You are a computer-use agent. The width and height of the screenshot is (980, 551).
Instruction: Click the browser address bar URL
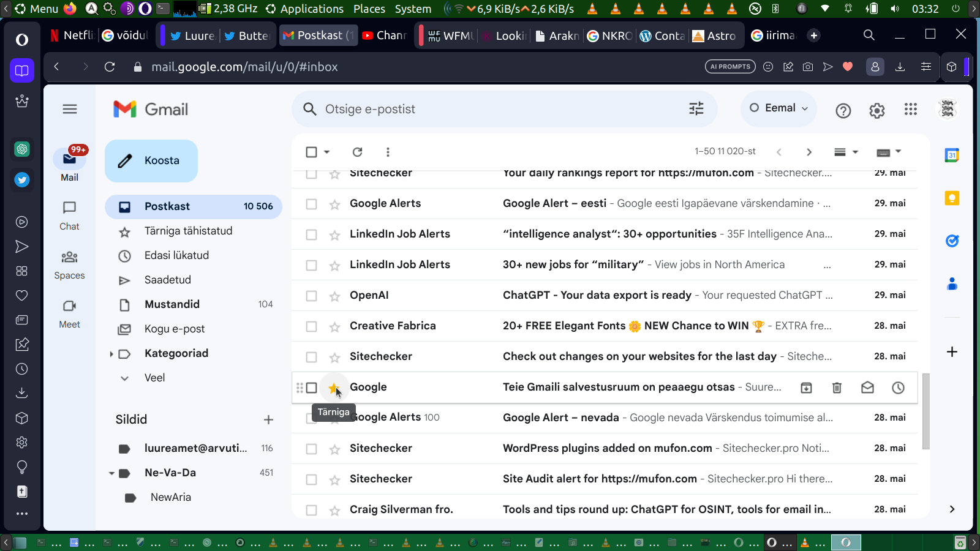click(x=245, y=67)
